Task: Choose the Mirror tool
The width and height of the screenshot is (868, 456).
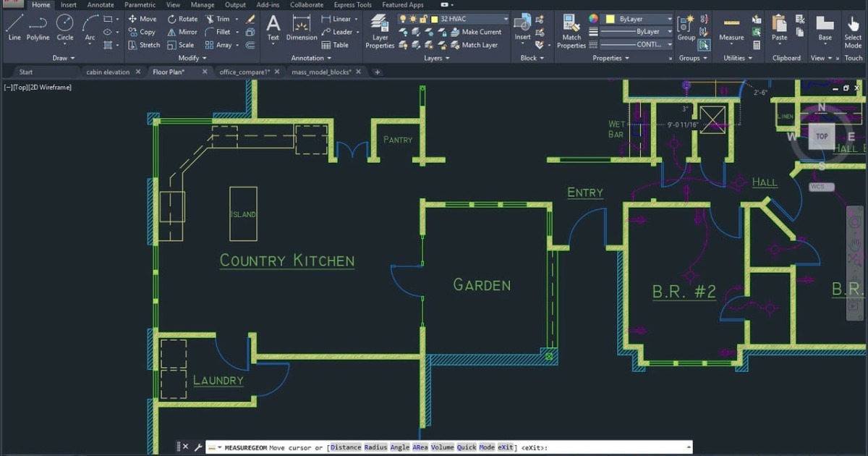Action: pyautogui.click(x=182, y=32)
